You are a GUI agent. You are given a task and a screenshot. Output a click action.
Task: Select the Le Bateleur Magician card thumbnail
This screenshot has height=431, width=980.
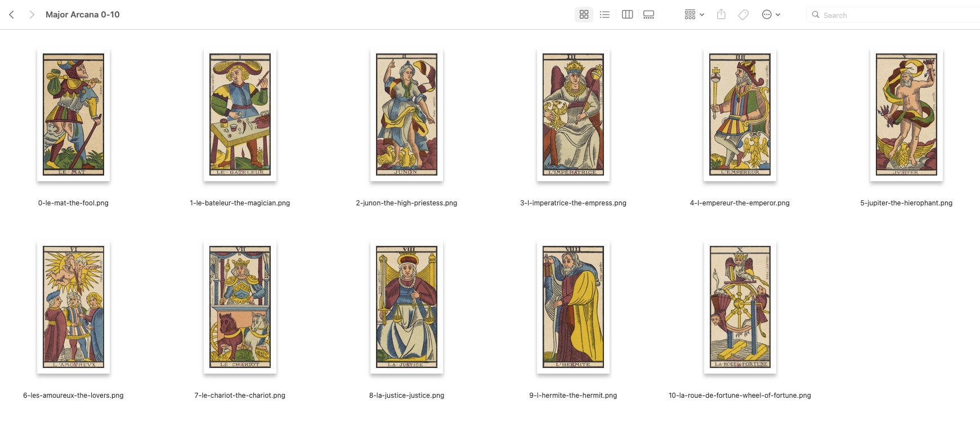pyautogui.click(x=240, y=115)
